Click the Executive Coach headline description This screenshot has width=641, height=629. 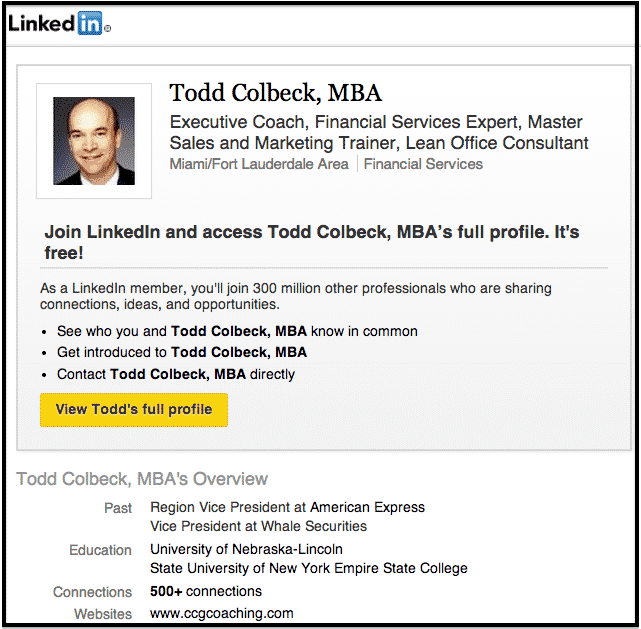[x=378, y=132]
